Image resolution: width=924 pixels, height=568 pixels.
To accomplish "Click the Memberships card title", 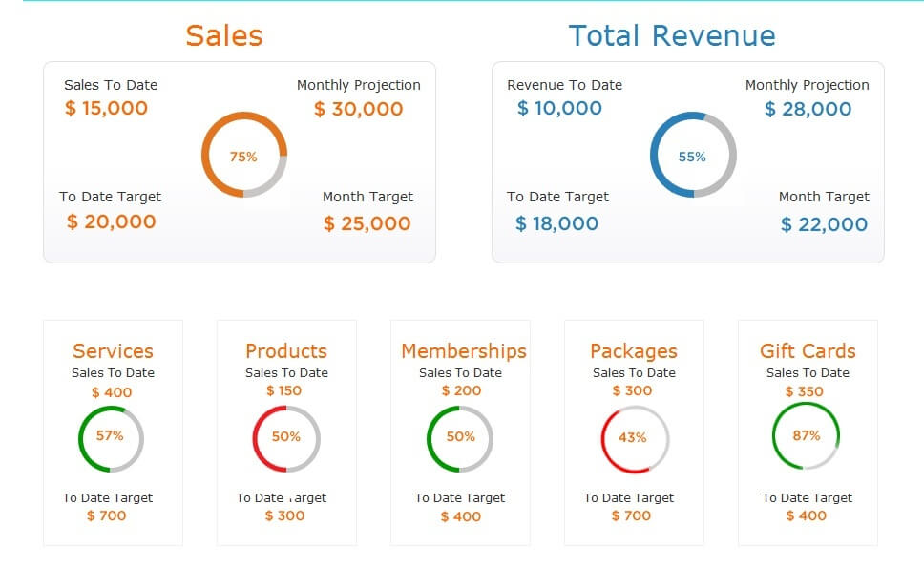I will coord(462,350).
